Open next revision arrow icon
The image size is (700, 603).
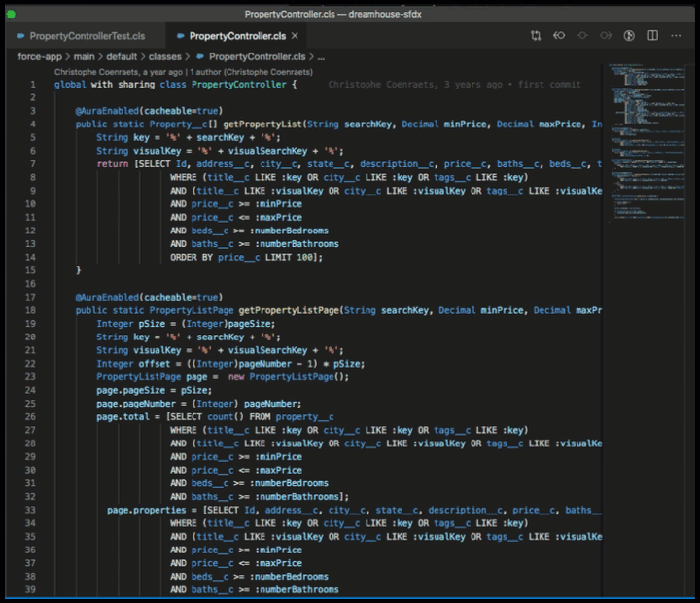point(606,35)
